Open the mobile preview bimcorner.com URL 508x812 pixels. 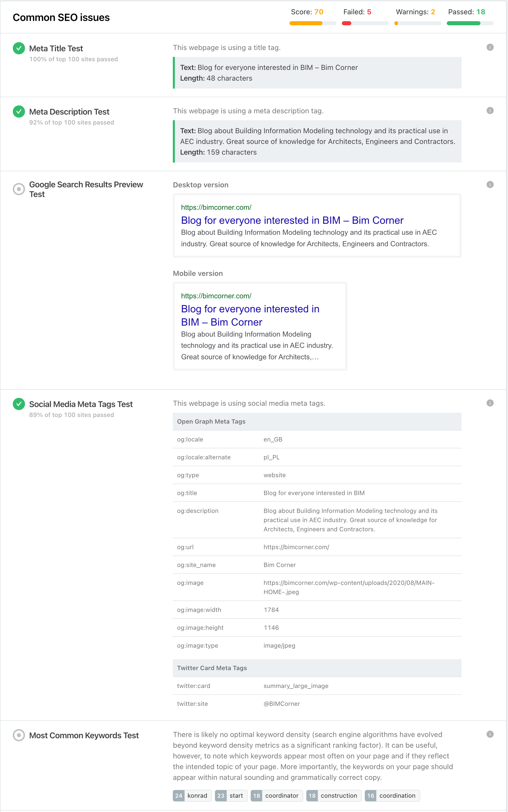coord(216,296)
